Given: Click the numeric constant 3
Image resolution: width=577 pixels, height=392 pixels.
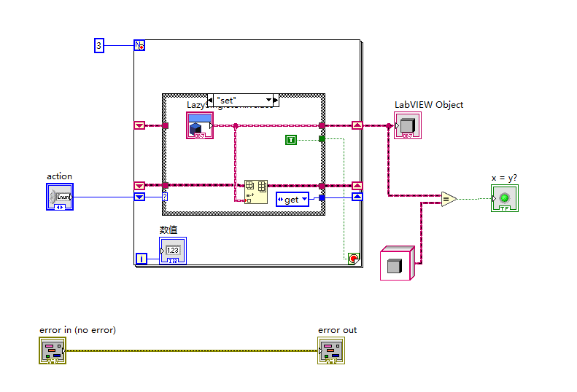Looking at the screenshot, I should pos(99,46).
